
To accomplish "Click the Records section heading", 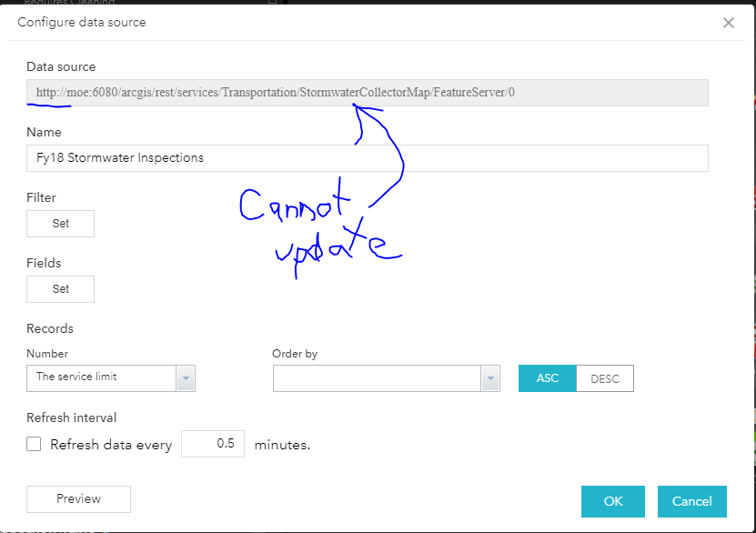I will pos(50,328).
